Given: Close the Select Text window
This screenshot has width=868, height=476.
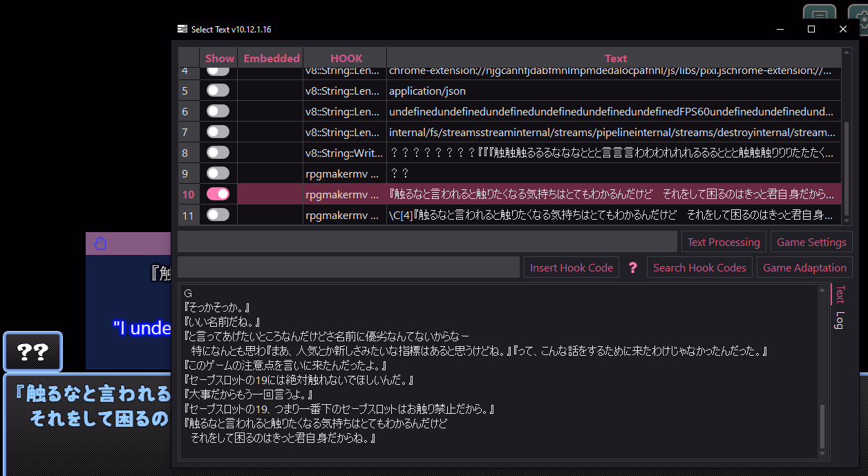Looking at the screenshot, I should pos(843,29).
